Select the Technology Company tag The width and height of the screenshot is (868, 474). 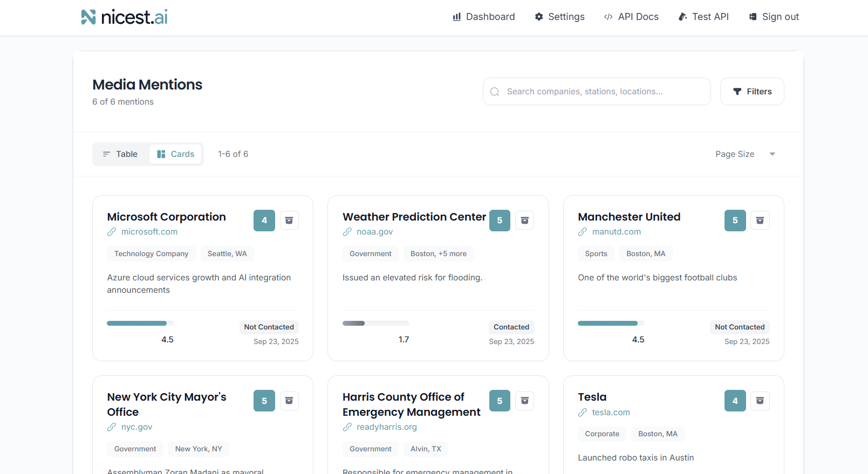pyautogui.click(x=152, y=254)
